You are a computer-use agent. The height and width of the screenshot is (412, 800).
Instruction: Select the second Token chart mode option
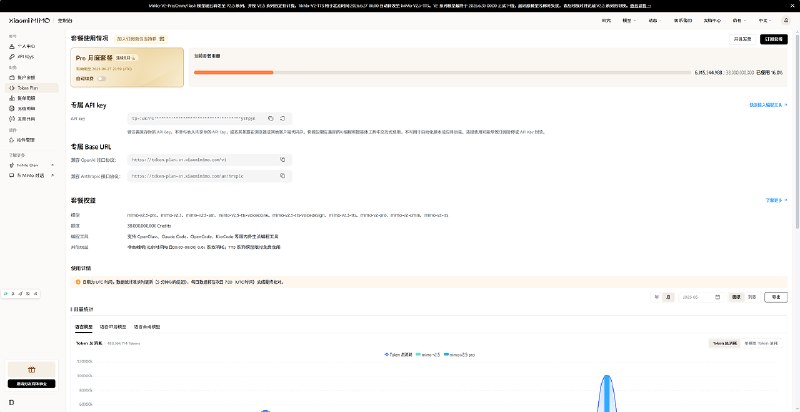tap(761, 344)
